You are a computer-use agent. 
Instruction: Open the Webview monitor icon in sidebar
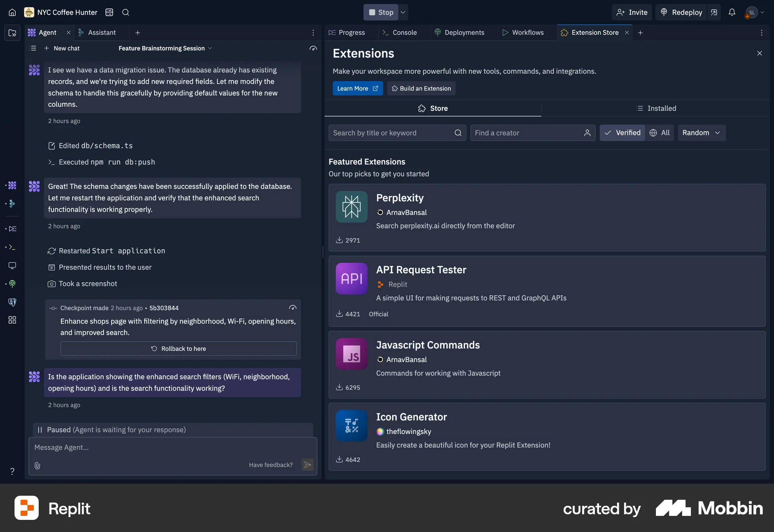12,266
